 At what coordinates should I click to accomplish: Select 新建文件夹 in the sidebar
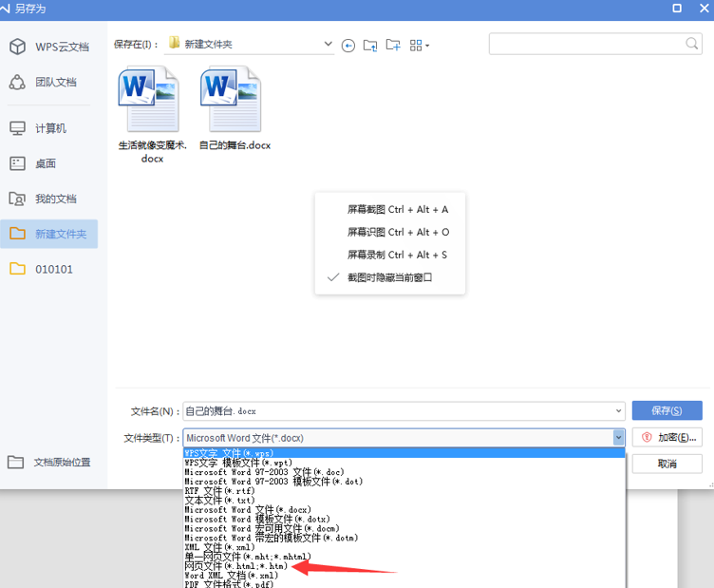point(48,234)
